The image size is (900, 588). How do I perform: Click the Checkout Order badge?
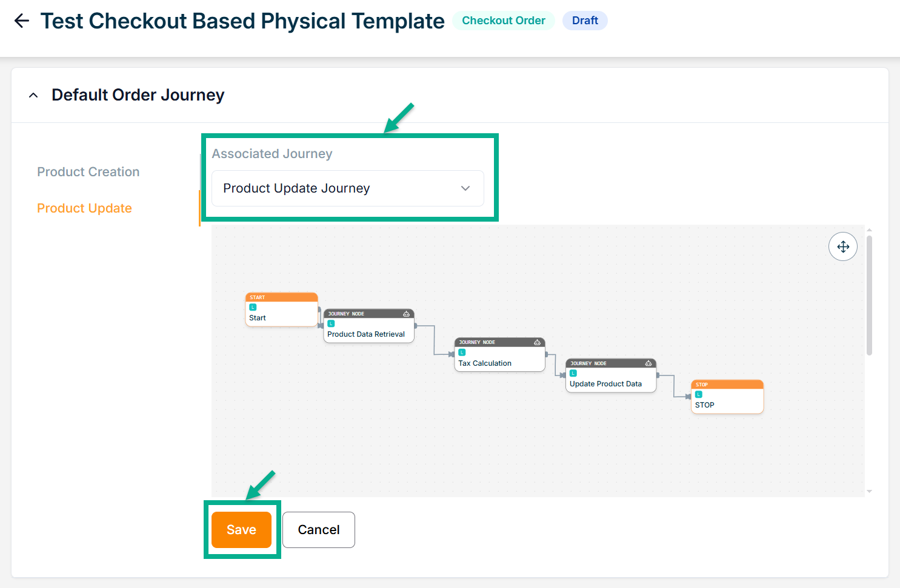coord(504,21)
